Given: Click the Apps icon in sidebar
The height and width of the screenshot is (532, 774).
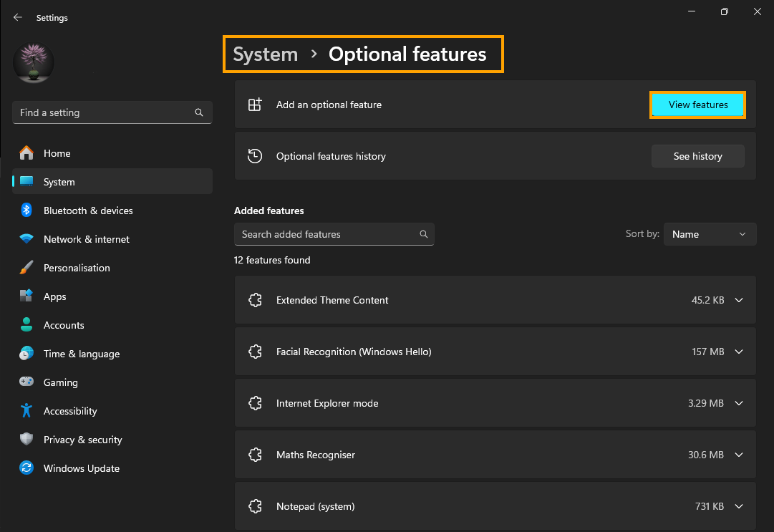Looking at the screenshot, I should [x=26, y=296].
